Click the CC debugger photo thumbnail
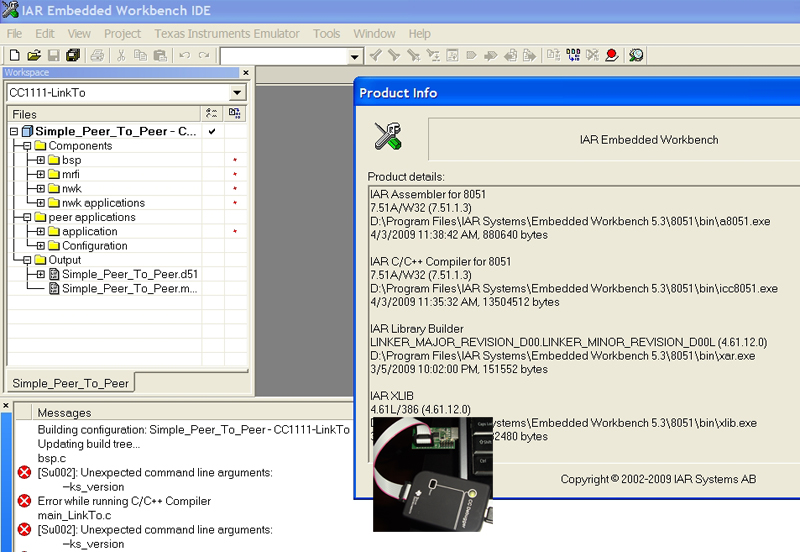Image resolution: width=800 pixels, height=552 pixels. [433, 474]
